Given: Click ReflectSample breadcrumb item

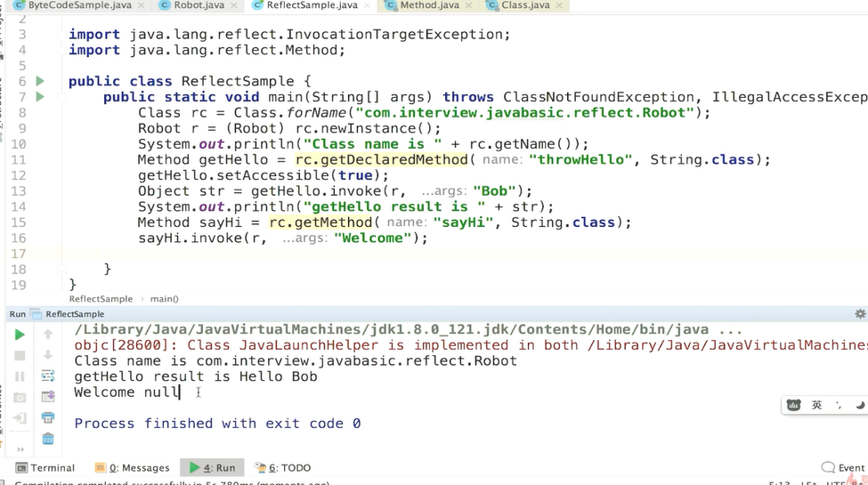Looking at the screenshot, I should coord(101,299).
